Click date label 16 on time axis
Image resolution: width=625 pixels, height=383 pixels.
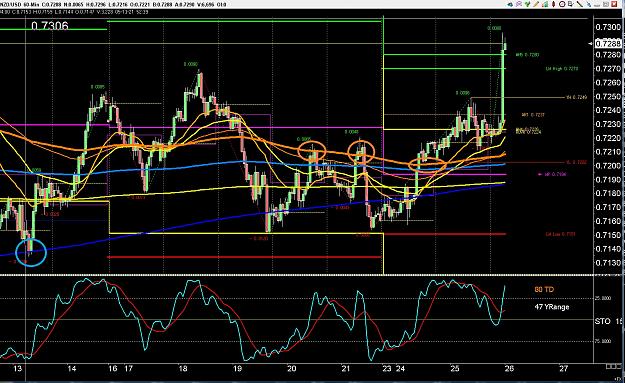pyautogui.click(x=113, y=369)
